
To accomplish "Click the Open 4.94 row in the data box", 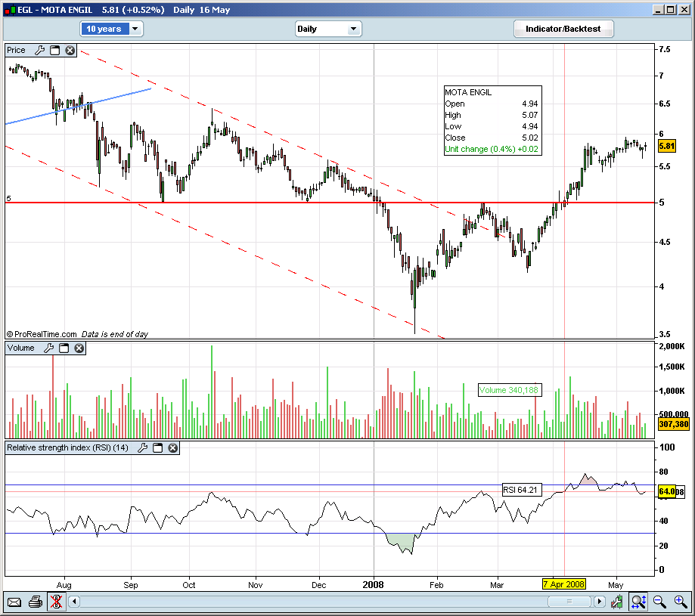I will [492, 104].
